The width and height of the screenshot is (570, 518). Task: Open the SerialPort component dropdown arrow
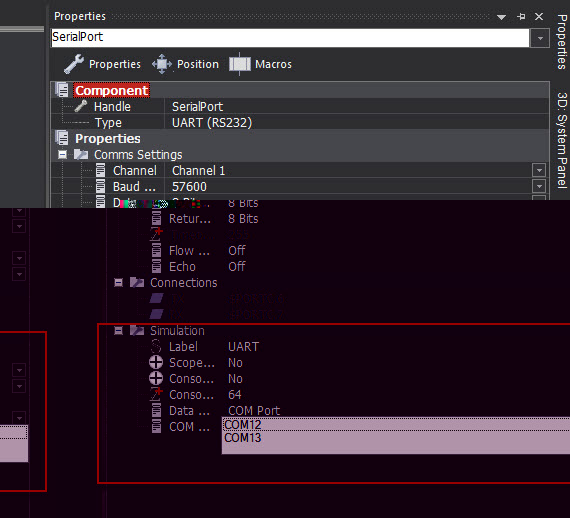pos(540,38)
